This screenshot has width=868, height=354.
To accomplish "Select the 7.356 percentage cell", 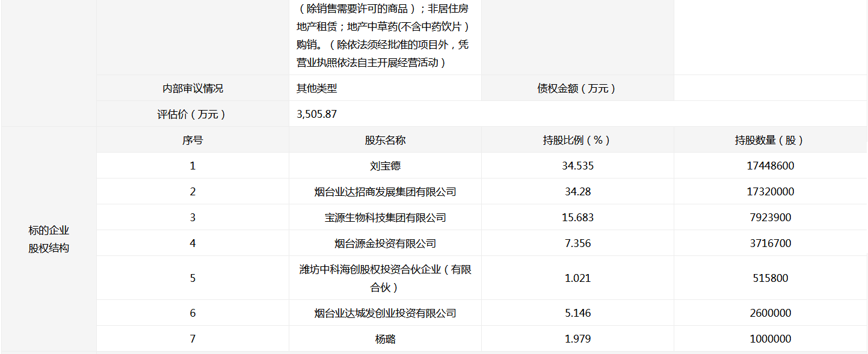I will click(577, 243).
